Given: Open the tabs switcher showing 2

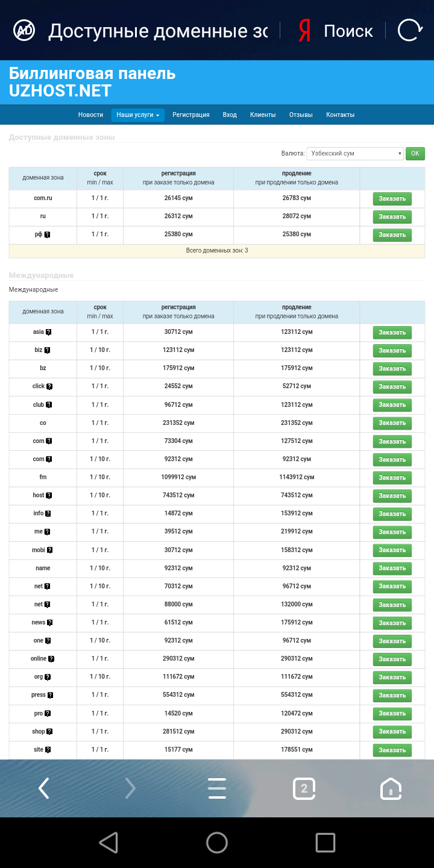Looking at the screenshot, I should coord(304,788).
